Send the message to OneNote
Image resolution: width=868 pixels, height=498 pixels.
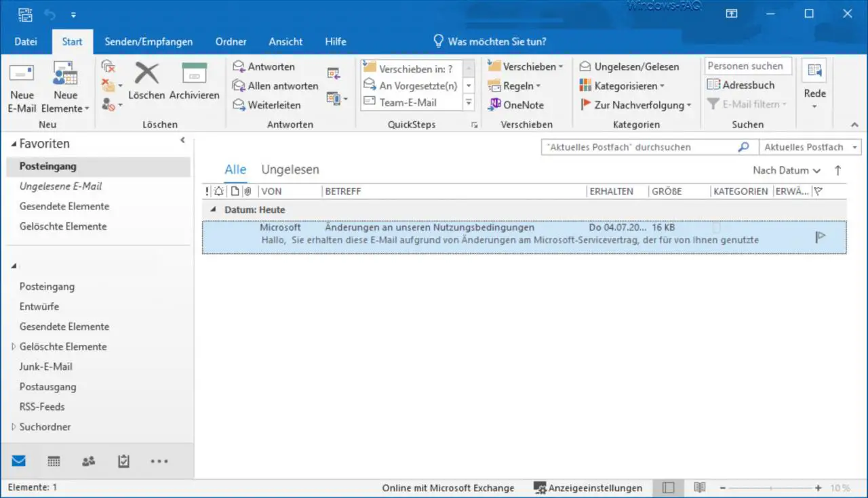pos(516,105)
